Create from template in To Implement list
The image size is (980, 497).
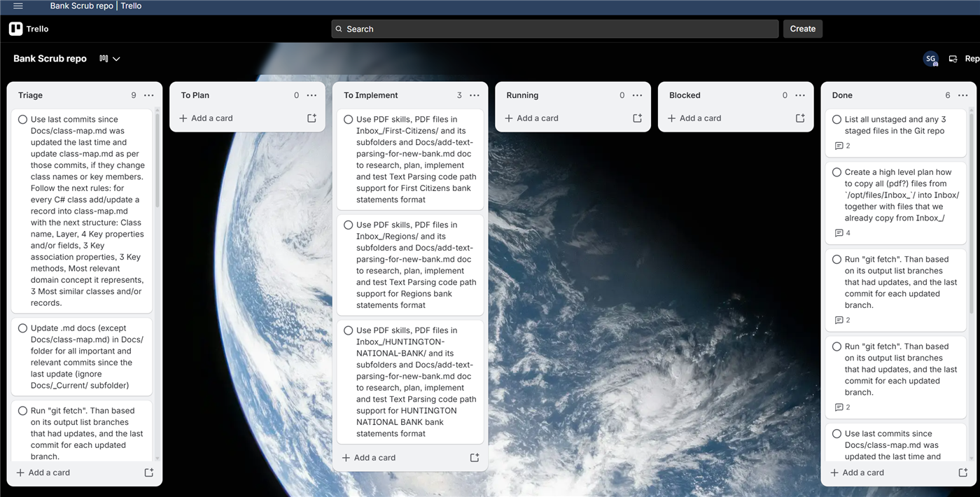click(475, 458)
